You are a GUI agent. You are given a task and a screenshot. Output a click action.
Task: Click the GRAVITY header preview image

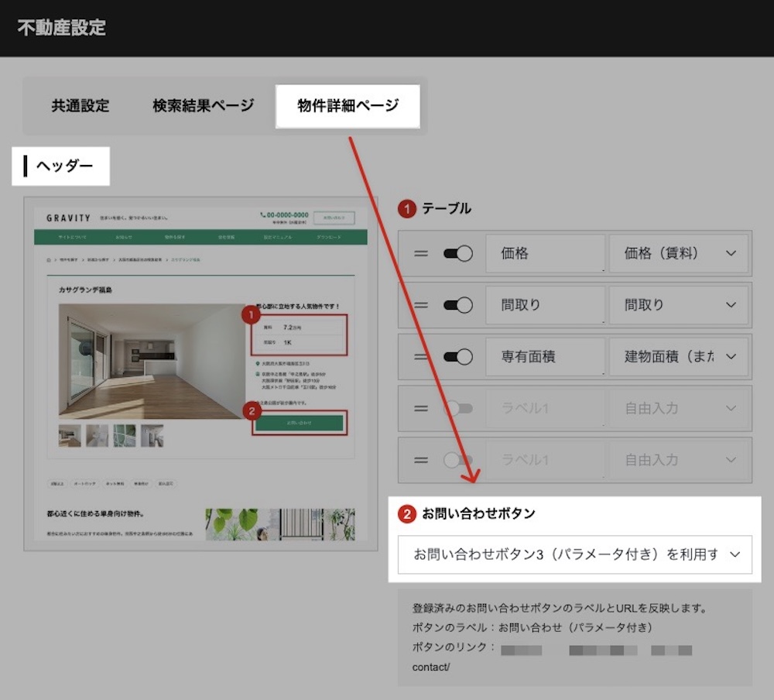coord(201,374)
